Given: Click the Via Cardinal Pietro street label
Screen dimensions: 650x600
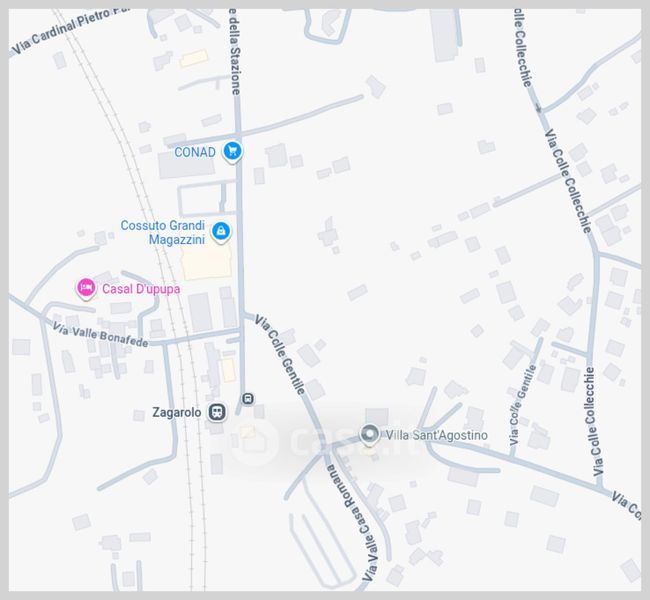Looking at the screenshot, I should tap(68, 29).
